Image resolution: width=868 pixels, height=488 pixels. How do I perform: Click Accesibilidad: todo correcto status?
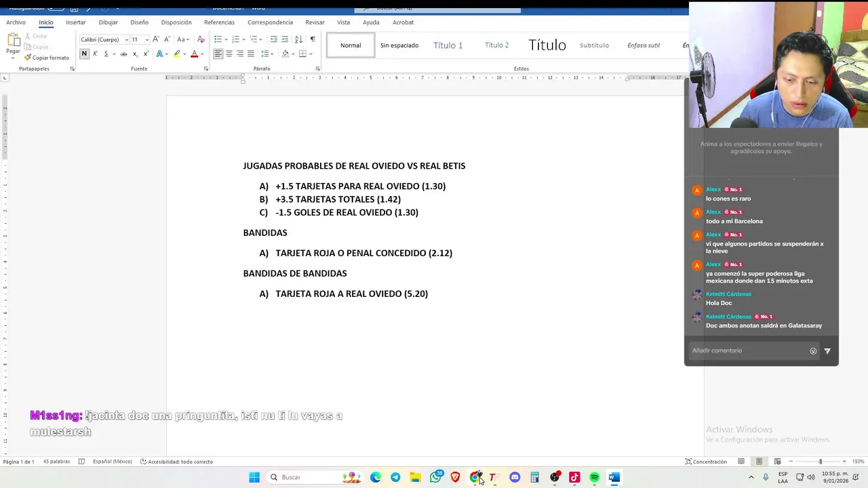click(176, 462)
